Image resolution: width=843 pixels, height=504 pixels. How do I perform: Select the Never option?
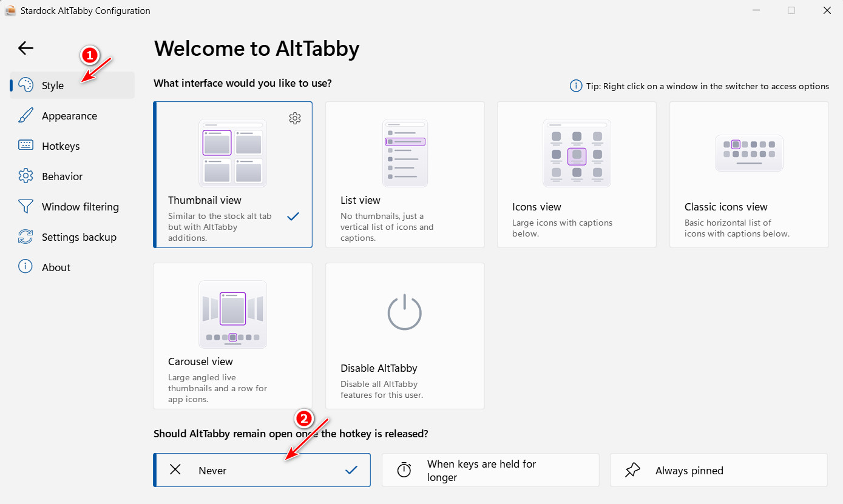click(262, 470)
